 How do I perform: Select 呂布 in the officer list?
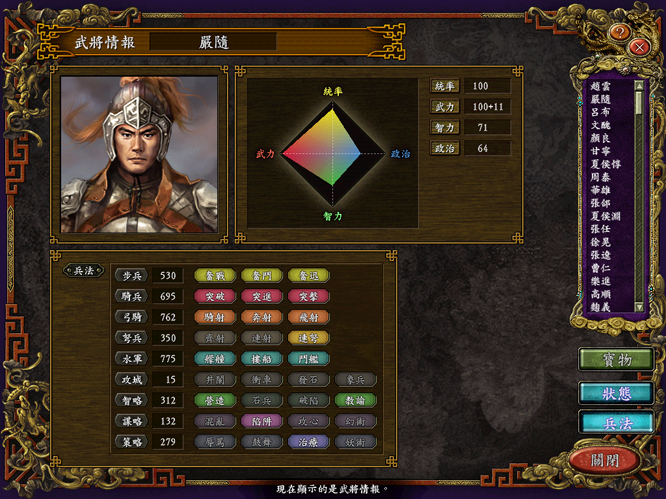600,112
